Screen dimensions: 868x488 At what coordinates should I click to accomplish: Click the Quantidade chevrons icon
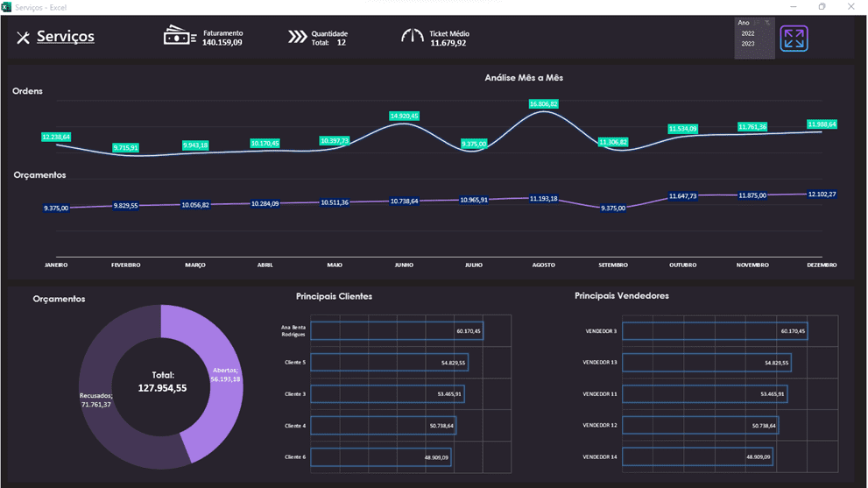[x=298, y=37]
